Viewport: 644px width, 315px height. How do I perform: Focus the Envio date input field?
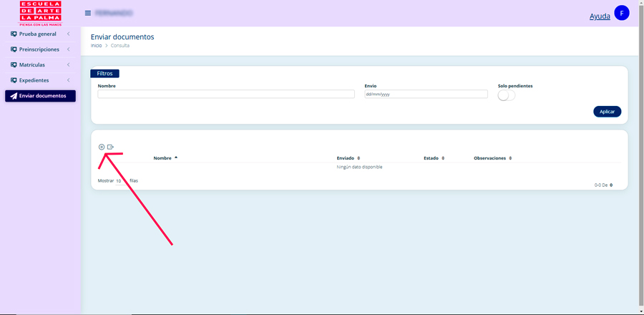coord(426,94)
